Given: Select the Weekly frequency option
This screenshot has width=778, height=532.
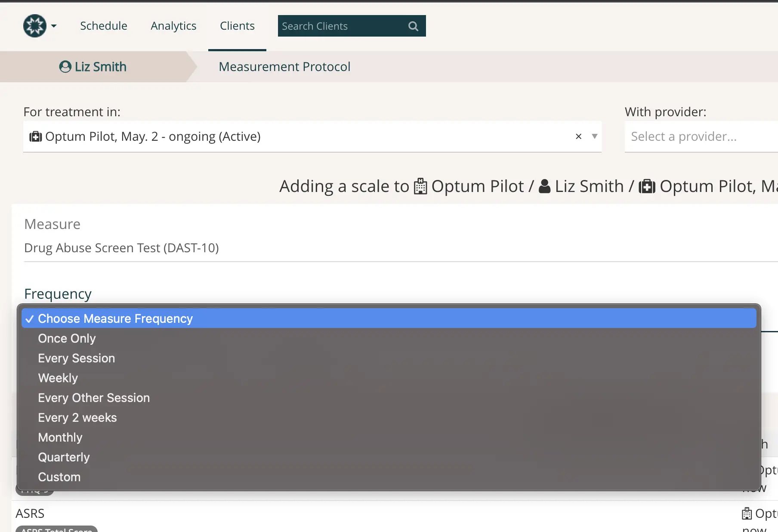Looking at the screenshot, I should click(x=58, y=378).
